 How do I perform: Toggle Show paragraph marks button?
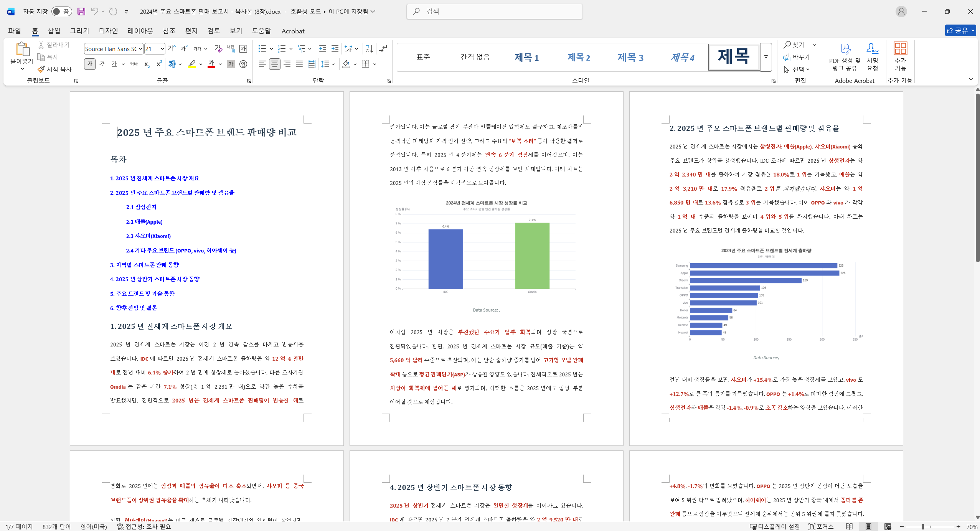tap(383, 49)
